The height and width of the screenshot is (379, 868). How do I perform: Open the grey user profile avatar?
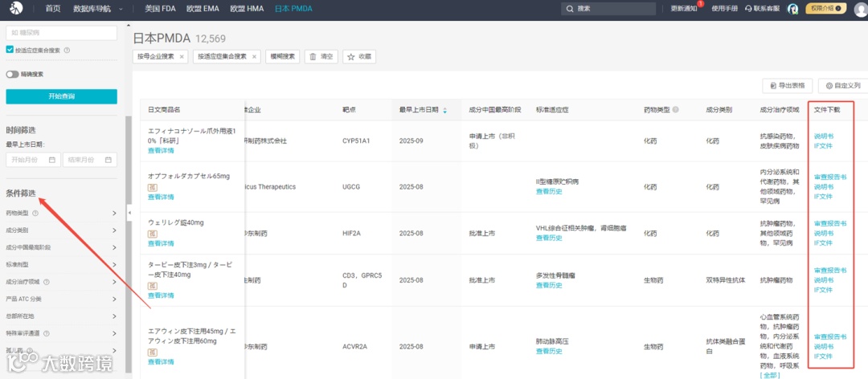point(860,9)
